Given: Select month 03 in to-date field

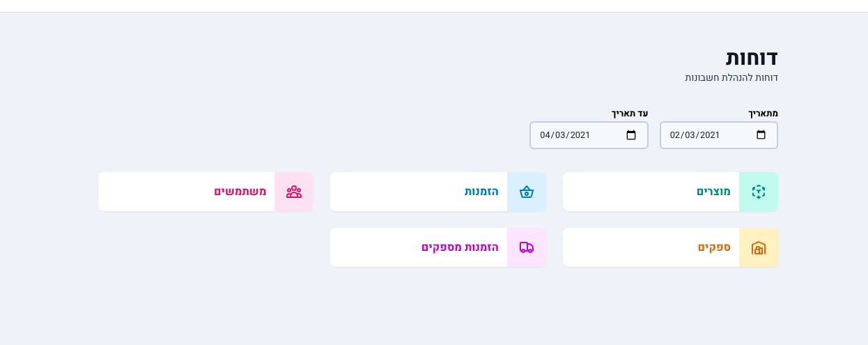Looking at the screenshot, I should coord(561,135).
